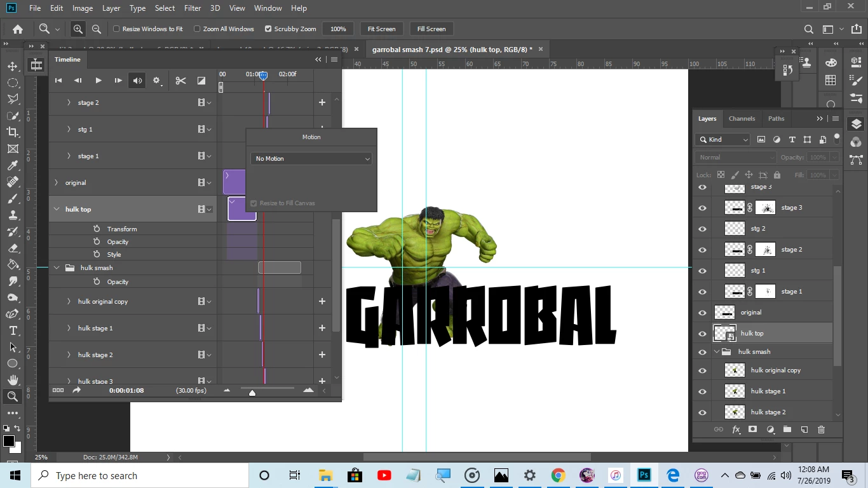Open the Layer menu
This screenshot has height=488, width=868.
tap(111, 8)
